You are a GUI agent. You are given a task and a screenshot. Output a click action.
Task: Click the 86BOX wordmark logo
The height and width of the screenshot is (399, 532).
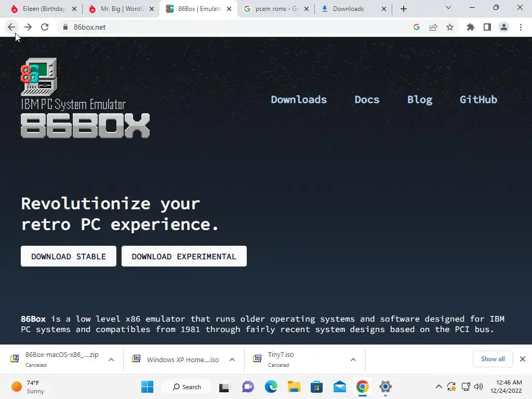point(85,126)
